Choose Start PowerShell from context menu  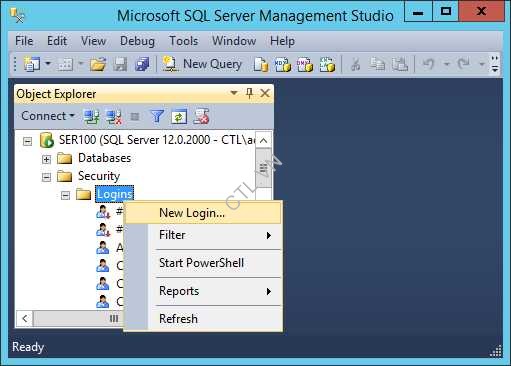[x=203, y=263]
